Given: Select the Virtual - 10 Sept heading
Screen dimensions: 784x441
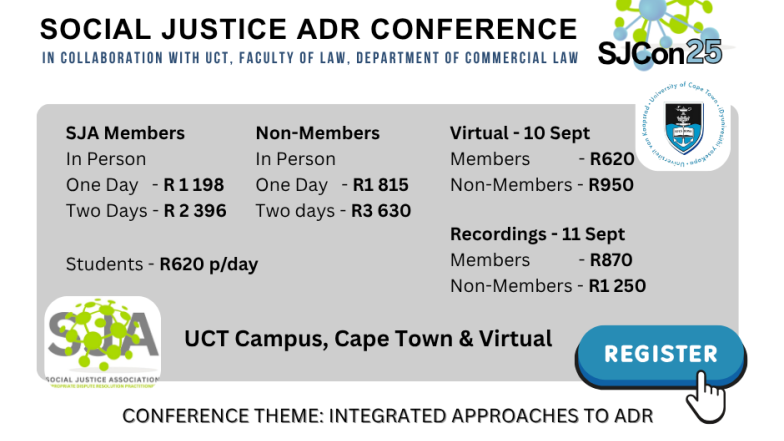Looking at the screenshot, I should pyautogui.click(x=520, y=133).
